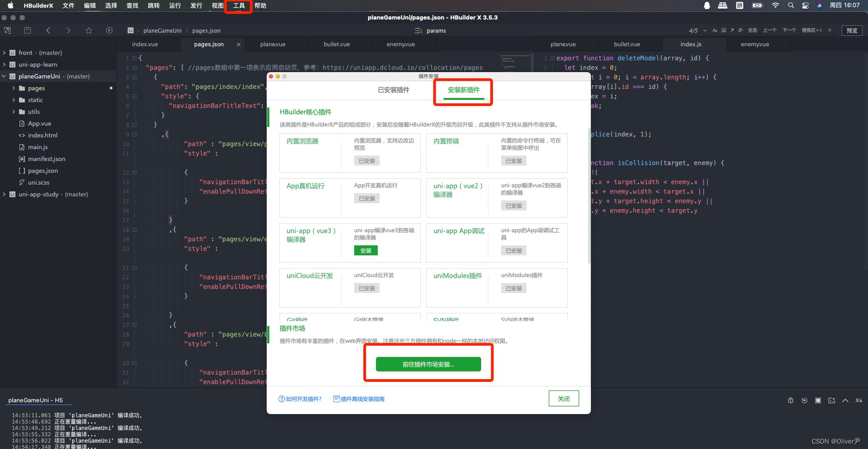
Task: Switch to the 已安装插件 tab
Action: pyautogui.click(x=393, y=90)
